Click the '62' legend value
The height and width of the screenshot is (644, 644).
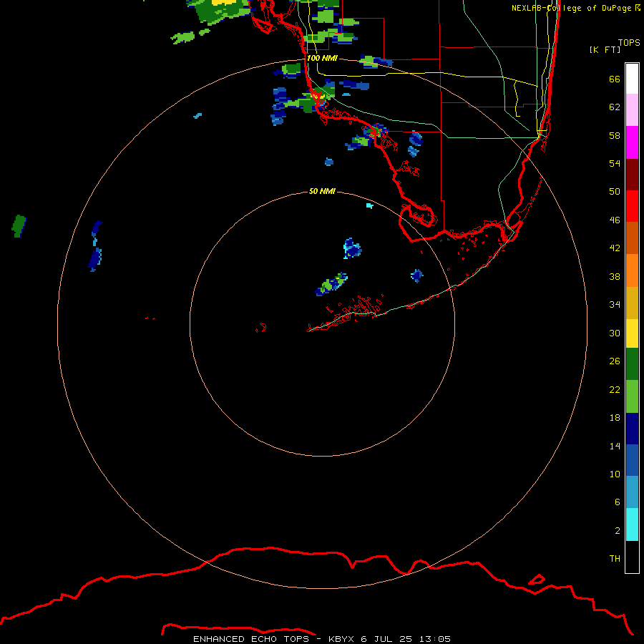(615, 107)
